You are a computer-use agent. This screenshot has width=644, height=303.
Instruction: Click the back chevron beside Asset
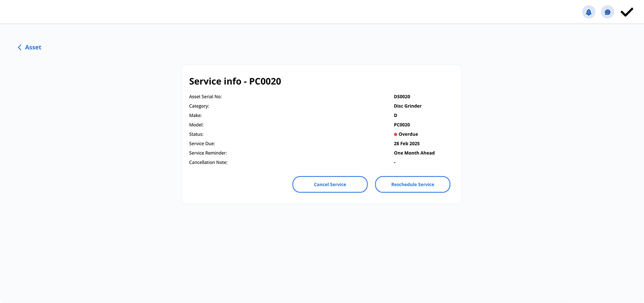click(20, 47)
